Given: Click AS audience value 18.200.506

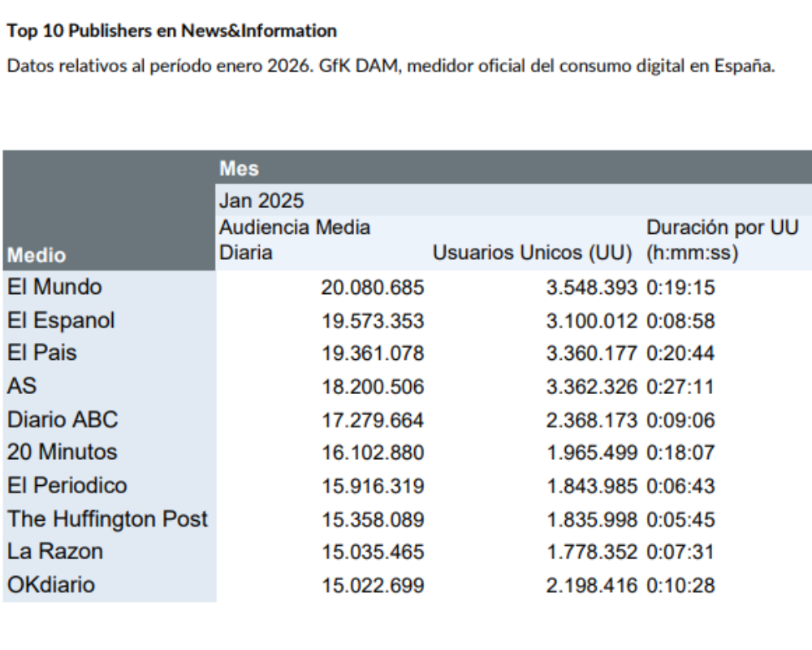Looking at the screenshot, I should click(373, 388).
